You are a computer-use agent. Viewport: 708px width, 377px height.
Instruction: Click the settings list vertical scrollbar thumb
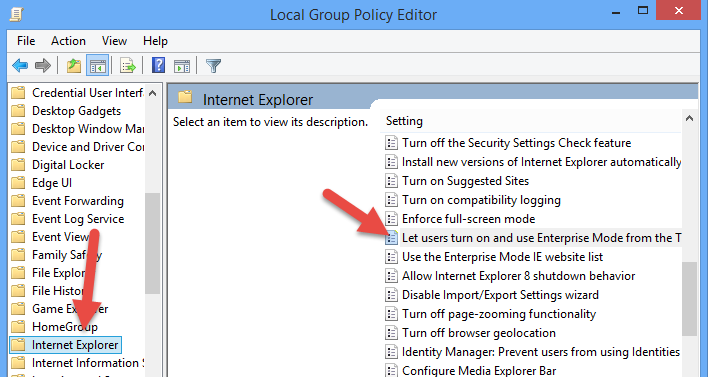pos(689,298)
